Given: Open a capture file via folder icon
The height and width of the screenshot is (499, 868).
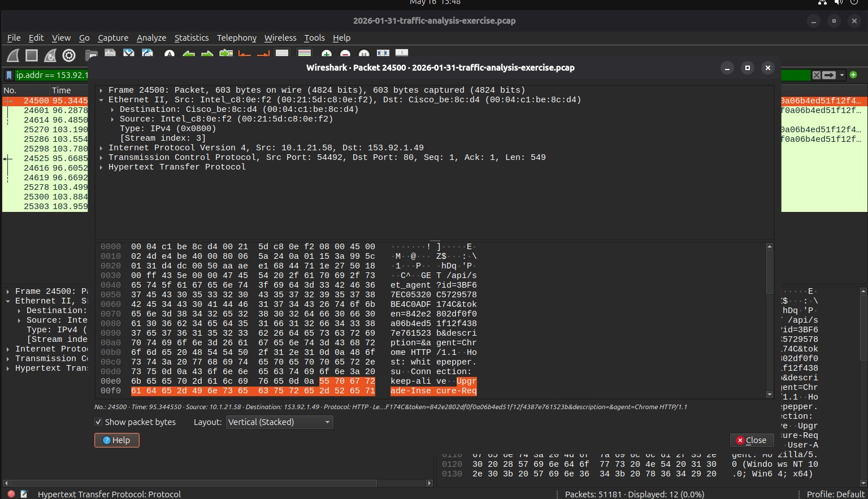Looking at the screenshot, I should coord(91,55).
